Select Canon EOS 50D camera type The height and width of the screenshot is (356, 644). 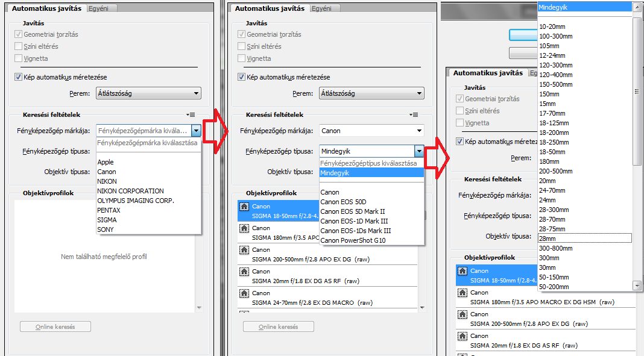tap(371, 202)
